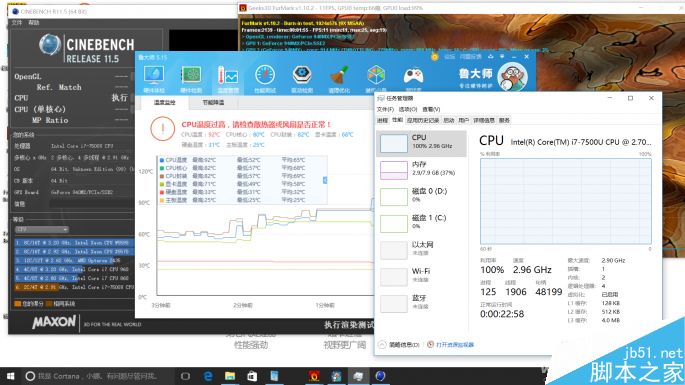Launch Microsoft Edge from the taskbar
This screenshot has width=685, height=385.
(208, 376)
